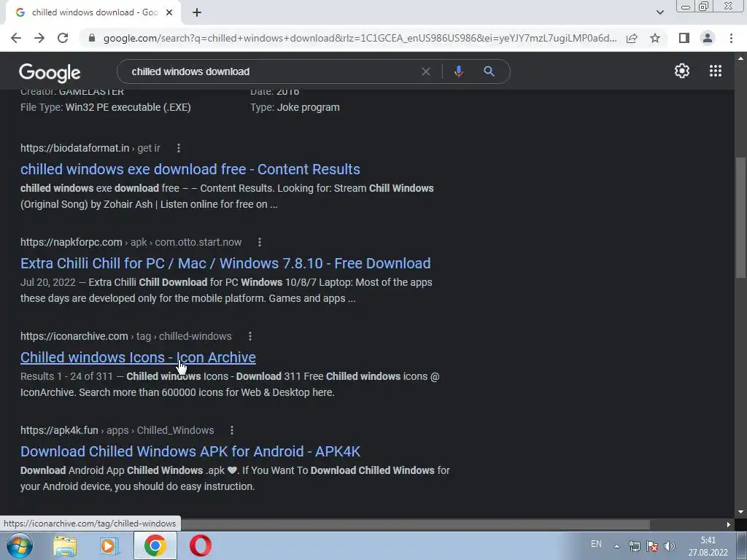The image size is (747, 560).
Task: Click the EN language indicator
Action: click(x=596, y=544)
